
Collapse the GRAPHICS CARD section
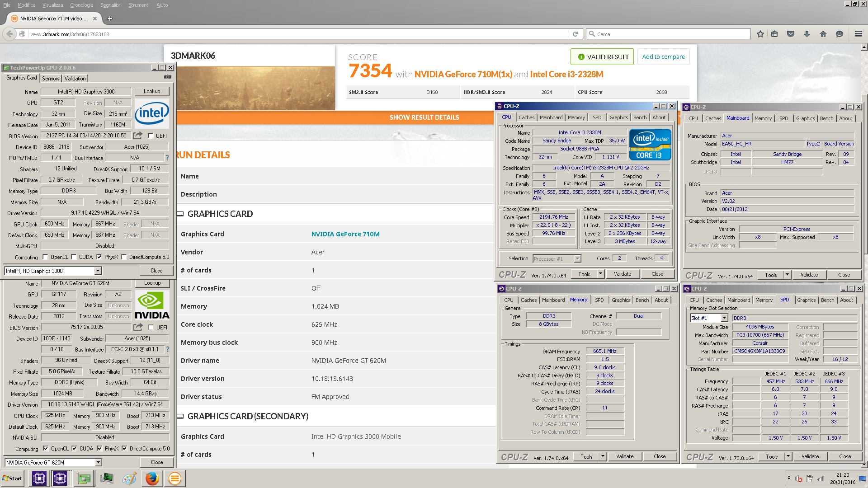[x=180, y=214]
